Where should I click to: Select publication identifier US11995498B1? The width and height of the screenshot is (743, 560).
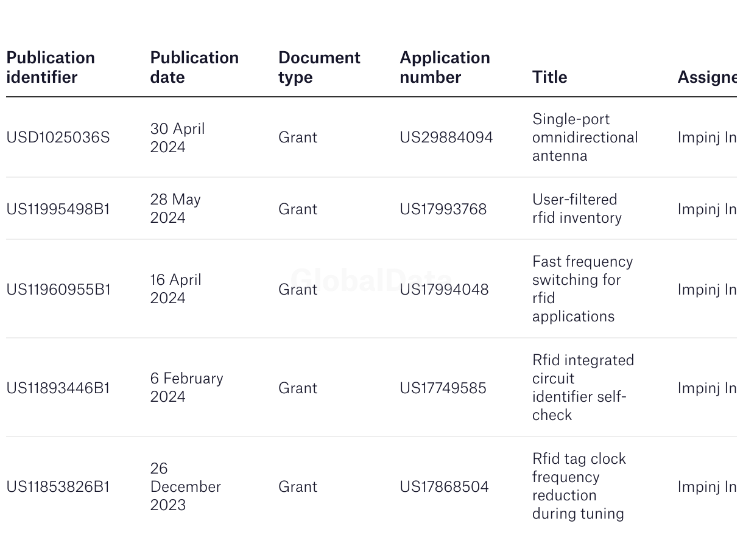tap(58, 209)
